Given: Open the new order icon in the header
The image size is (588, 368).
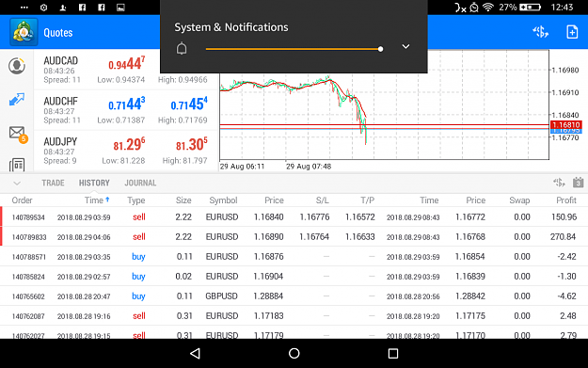Looking at the screenshot, I should pos(540,32).
